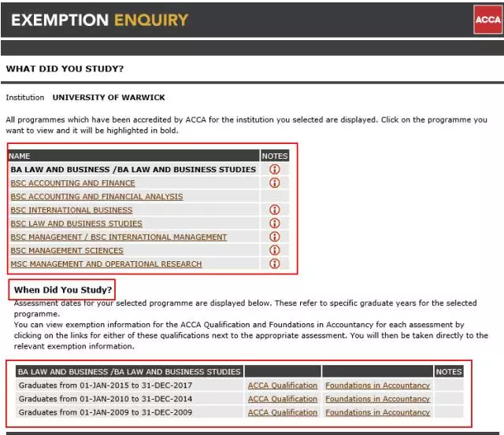This screenshot has width=504, height=435.
Task: Click the 'When Did You Study?' heading
Action: [x=63, y=290]
